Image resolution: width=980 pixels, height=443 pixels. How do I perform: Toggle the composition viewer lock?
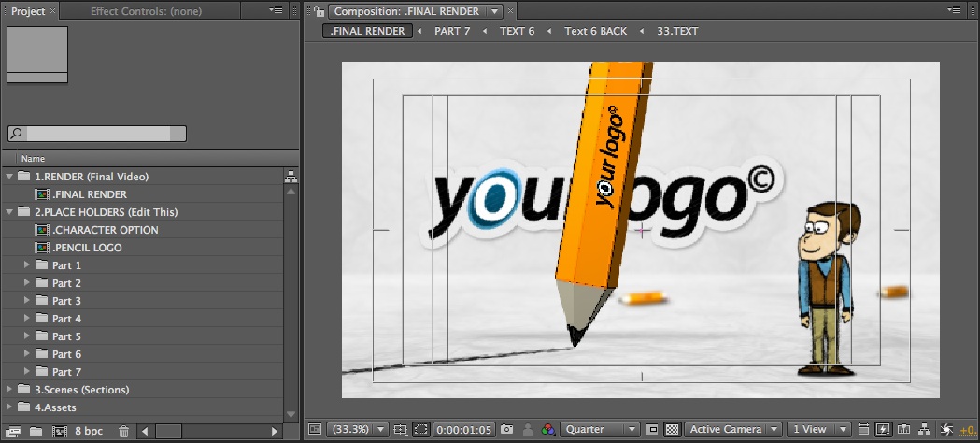(318, 11)
